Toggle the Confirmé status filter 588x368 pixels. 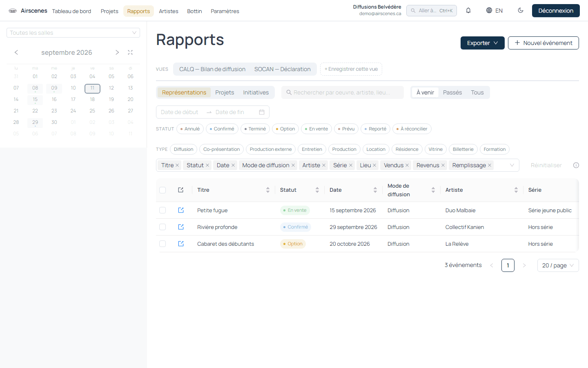[222, 129]
